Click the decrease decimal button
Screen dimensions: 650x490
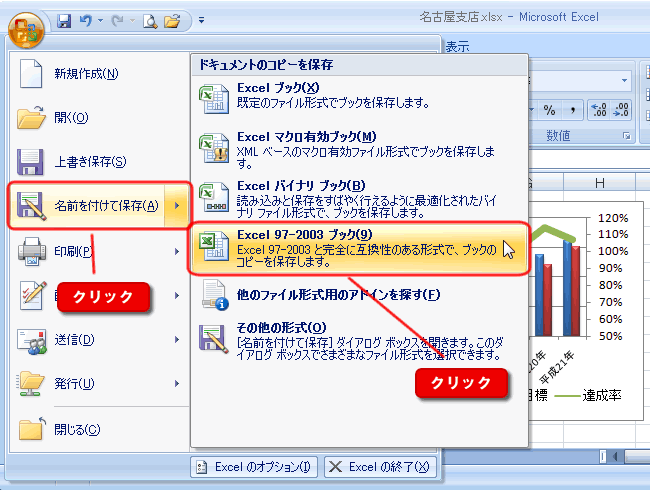point(621,110)
